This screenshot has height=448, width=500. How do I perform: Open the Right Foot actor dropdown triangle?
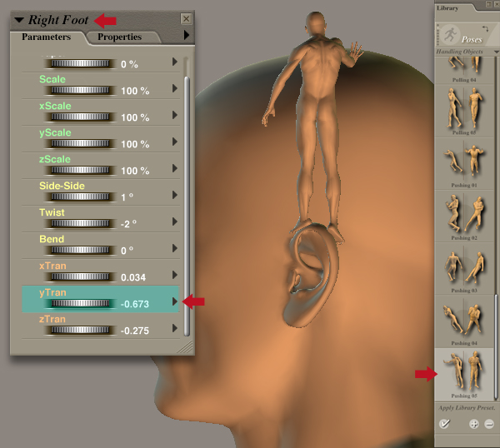pos(19,20)
